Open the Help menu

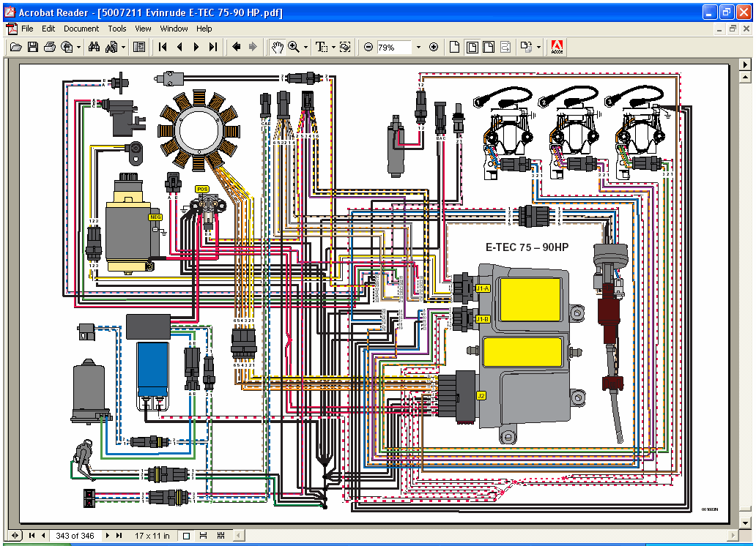click(204, 29)
